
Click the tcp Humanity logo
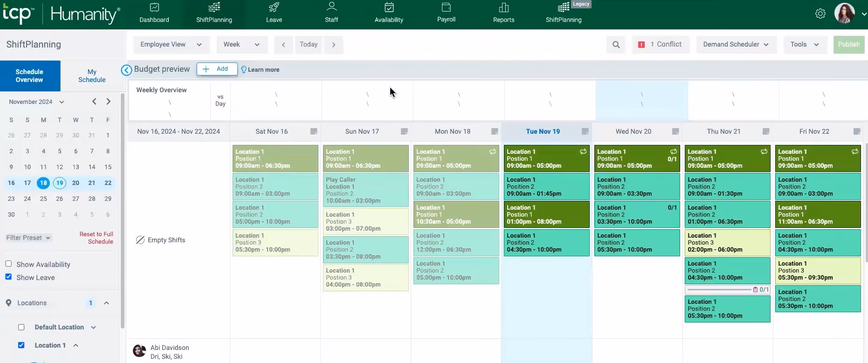pyautogui.click(x=62, y=14)
